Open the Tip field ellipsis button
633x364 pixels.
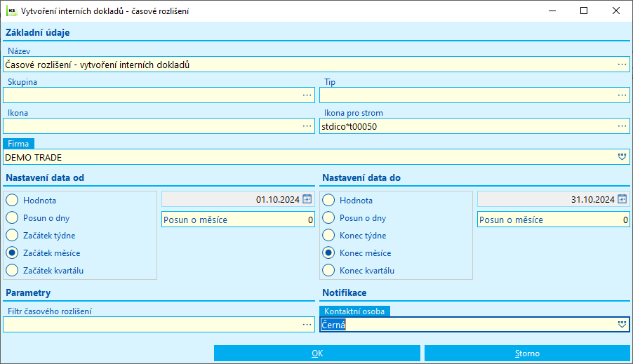tap(622, 95)
